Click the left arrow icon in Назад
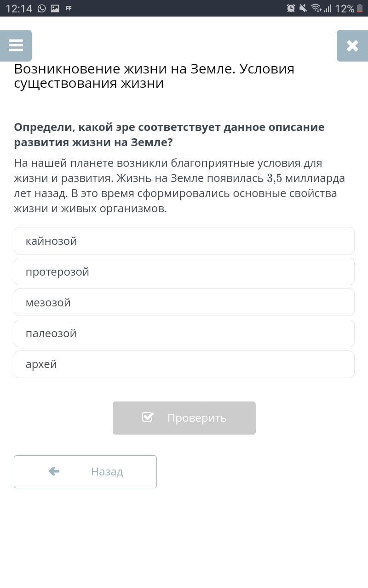The width and height of the screenshot is (368, 588). pos(54,471)
